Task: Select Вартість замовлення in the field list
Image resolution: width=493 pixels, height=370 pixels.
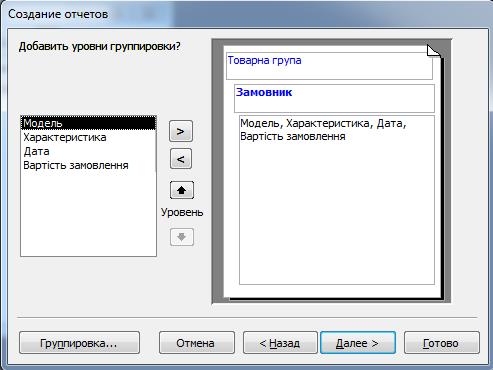Action: click(88, 165)
